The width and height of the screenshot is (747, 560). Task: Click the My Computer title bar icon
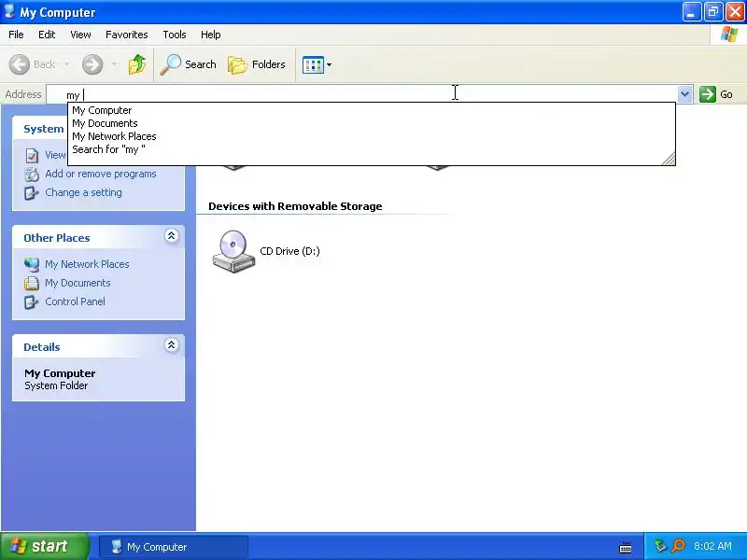9,11
